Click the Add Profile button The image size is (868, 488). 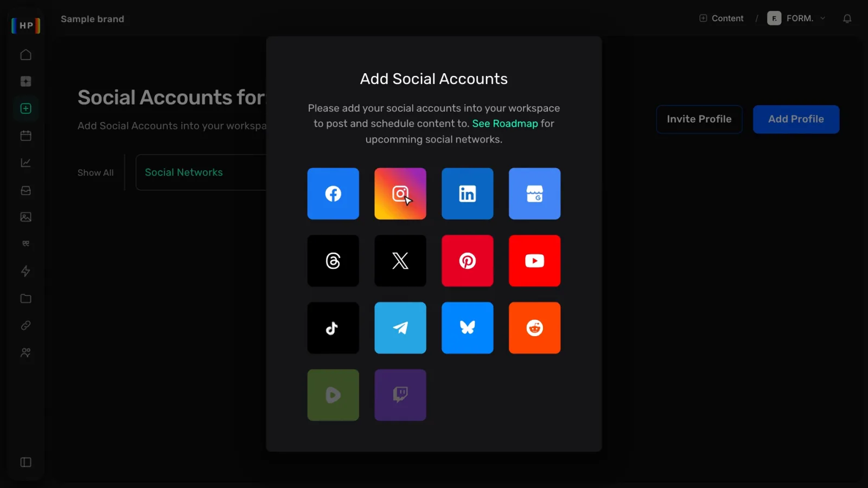(796, 119)
